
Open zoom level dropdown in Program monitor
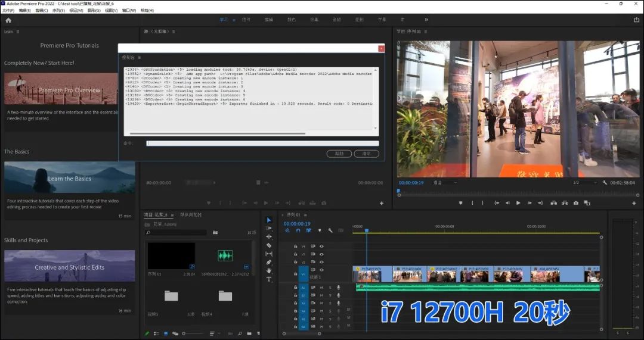(x=445, y=183)
